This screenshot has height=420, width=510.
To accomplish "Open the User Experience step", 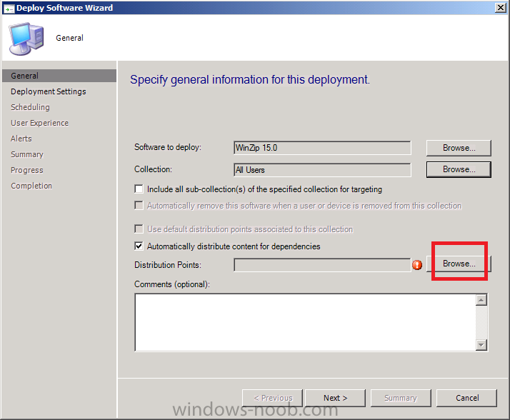I will coord(40,123).
